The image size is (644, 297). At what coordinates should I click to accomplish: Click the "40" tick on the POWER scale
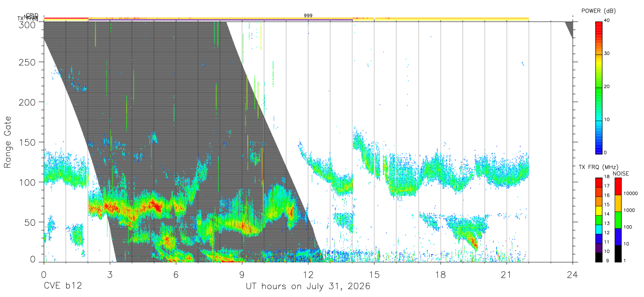click(x=608, y=21)
